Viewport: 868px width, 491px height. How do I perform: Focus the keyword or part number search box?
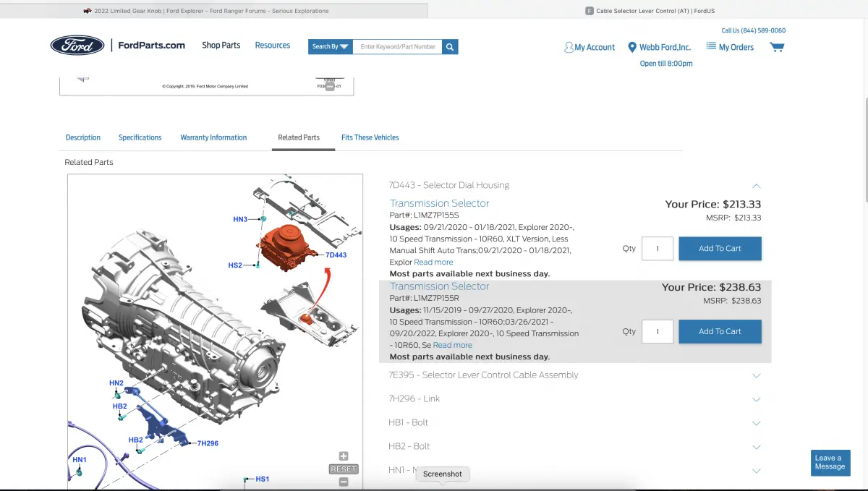point(398,46)
